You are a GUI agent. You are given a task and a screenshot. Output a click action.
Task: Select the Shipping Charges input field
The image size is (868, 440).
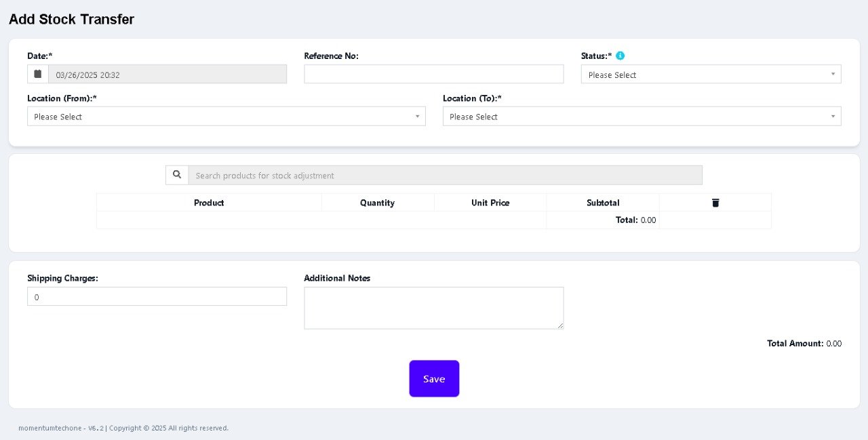(x=157, y=297)
